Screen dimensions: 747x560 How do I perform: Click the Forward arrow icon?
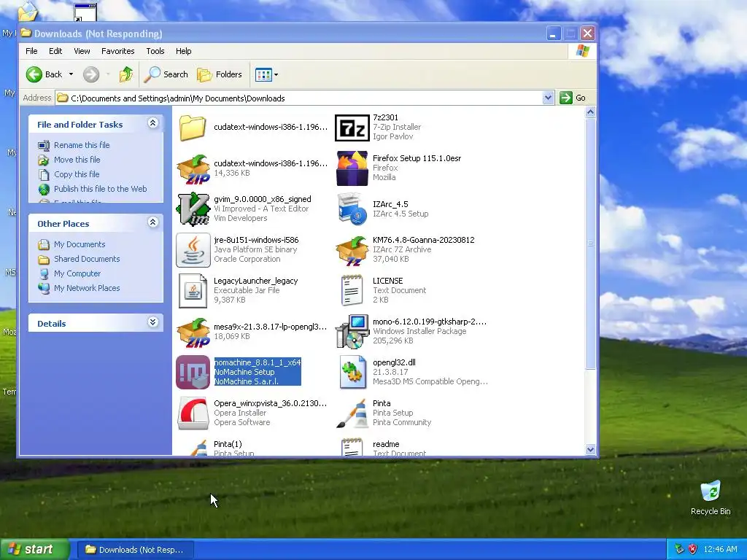tap(91, 74)
